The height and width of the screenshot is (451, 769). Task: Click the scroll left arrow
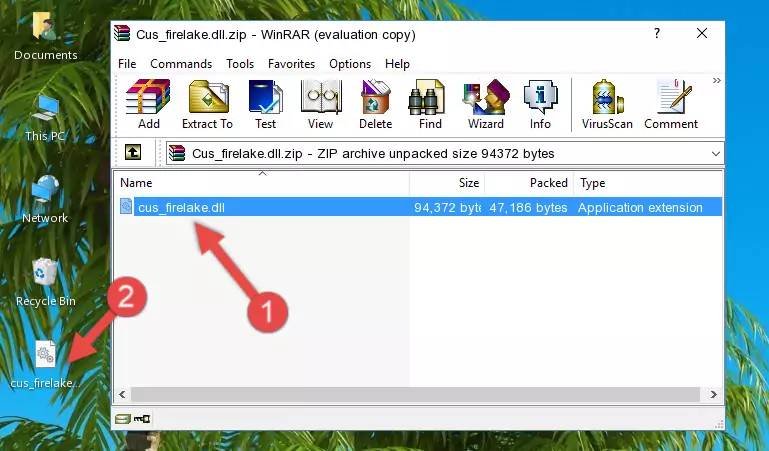122,394
